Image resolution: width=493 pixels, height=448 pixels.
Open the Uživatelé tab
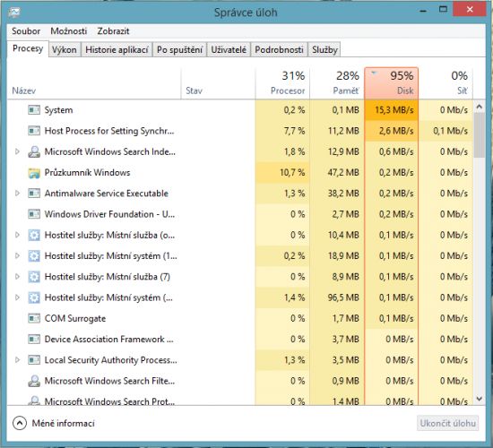229,49
